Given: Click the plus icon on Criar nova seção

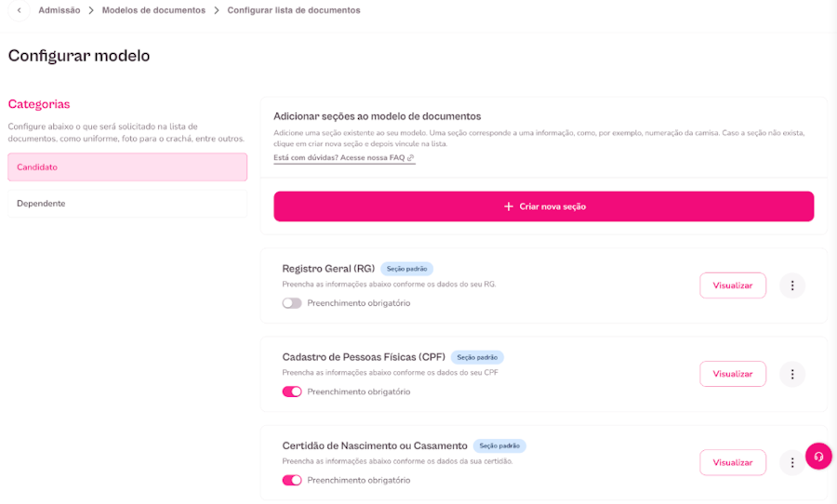Looking at the screenshot, I should (508, 206).
